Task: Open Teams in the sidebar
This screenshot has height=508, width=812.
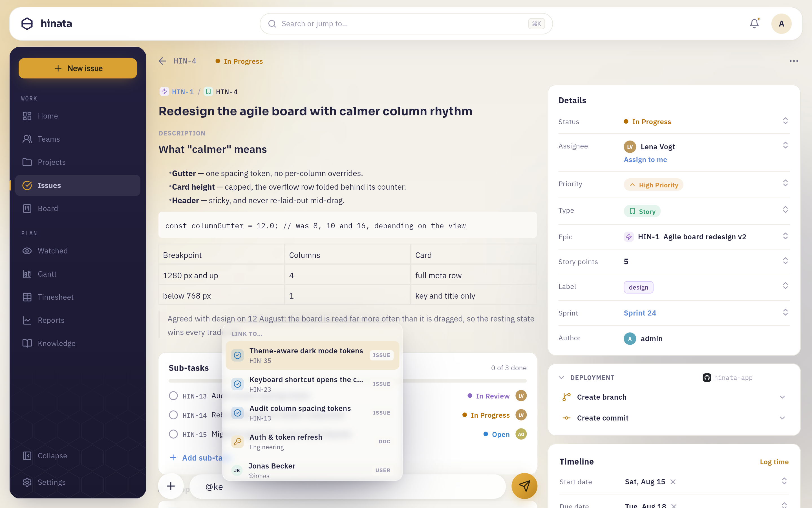Action: (x=78, y=139)
